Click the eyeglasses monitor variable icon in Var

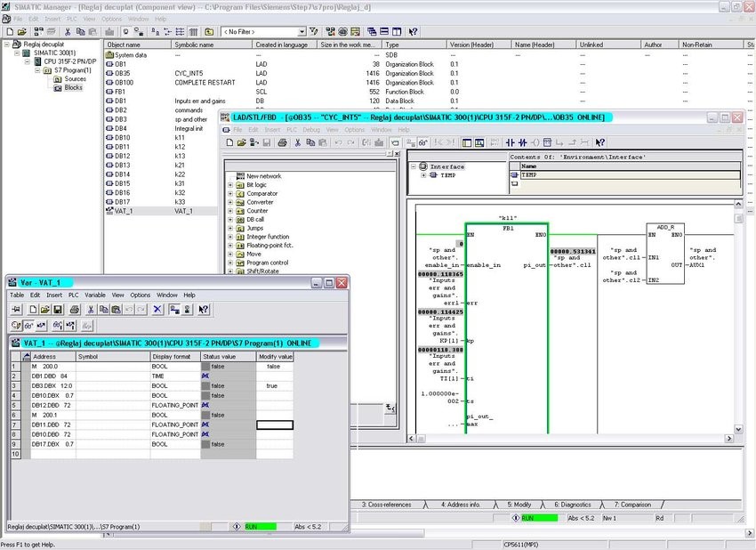[29, 326]
